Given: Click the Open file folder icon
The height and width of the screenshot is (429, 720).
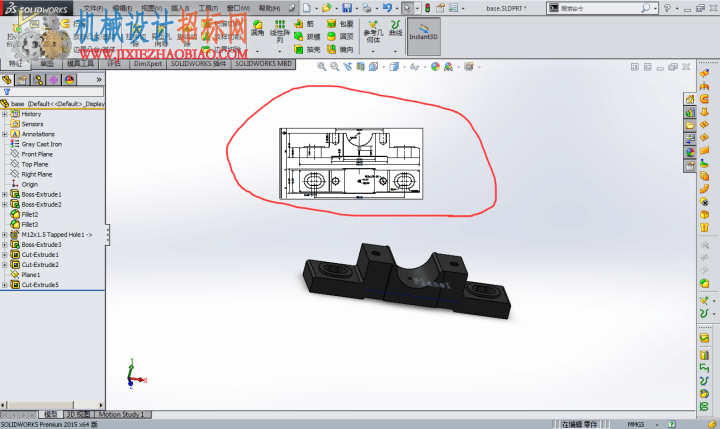Looking at the screenshot, I should pyautogui.click(x=326, y=8).
